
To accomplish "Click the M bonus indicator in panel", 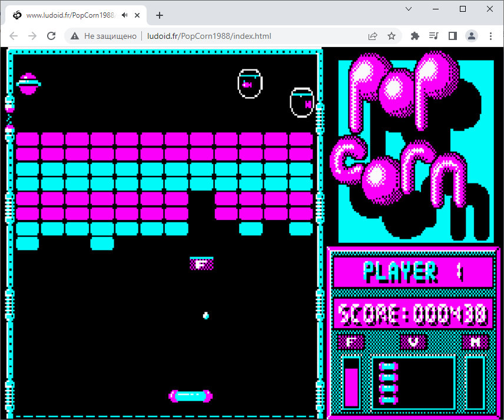I will click(475, 342).
